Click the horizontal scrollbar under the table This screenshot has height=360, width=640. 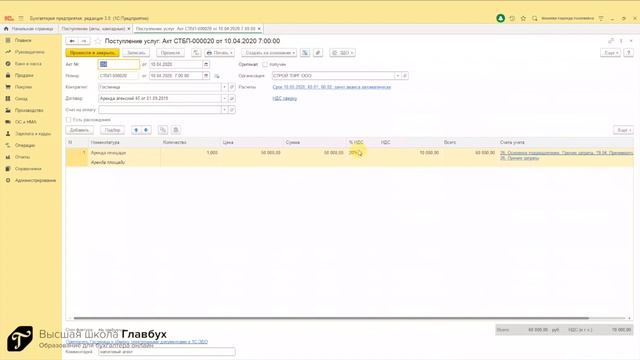pos(331,318)
